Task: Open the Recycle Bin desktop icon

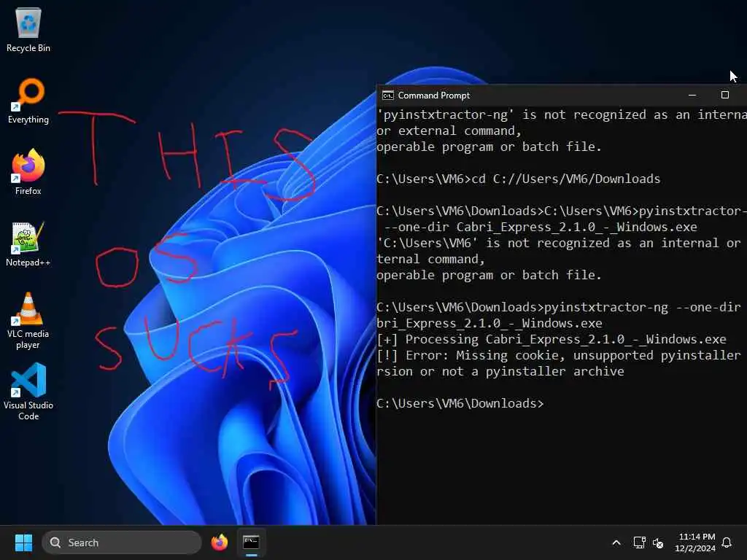Action: tap(28, 29)
